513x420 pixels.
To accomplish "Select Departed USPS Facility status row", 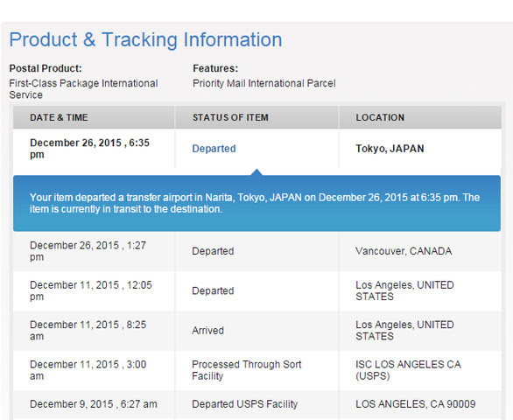I will 256,404.
